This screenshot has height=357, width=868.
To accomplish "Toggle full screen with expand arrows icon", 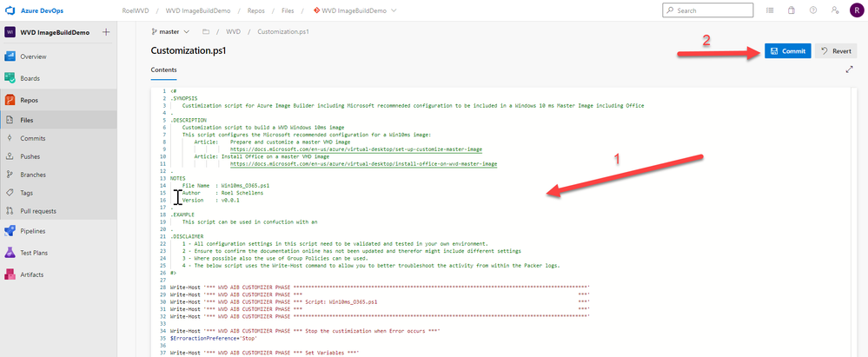I will point(850,69).
